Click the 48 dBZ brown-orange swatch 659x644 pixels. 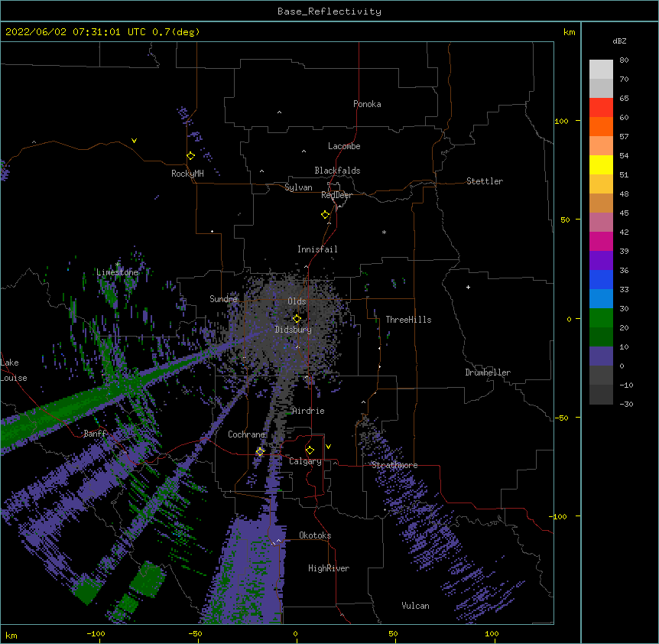[x=601, y=203]
